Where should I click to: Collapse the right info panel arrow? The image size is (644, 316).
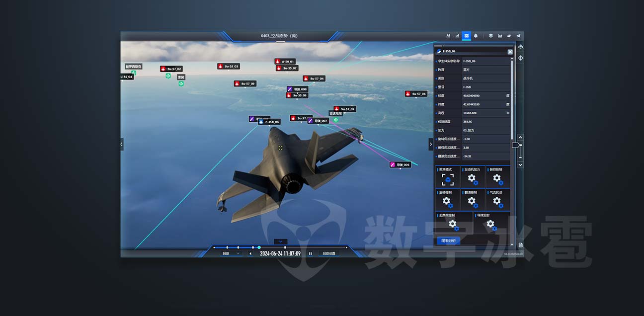[x=431, y=144]
